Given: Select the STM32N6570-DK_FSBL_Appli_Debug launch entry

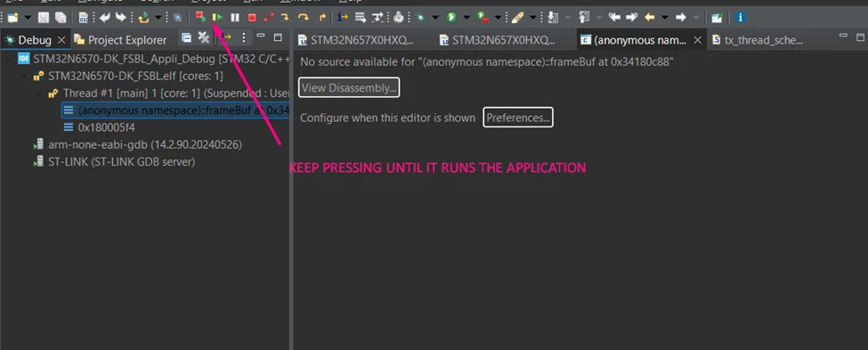Looking at the screenshot, I should pyautogui.click(x=154, y=58).
